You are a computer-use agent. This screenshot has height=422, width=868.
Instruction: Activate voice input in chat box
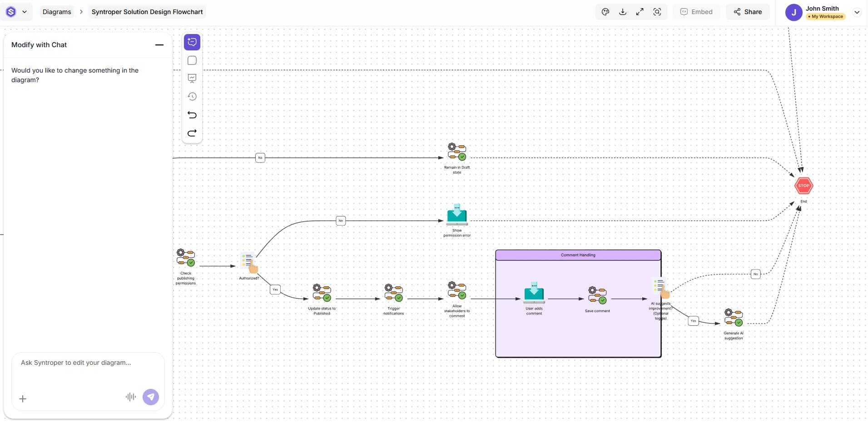coord(130,397)
